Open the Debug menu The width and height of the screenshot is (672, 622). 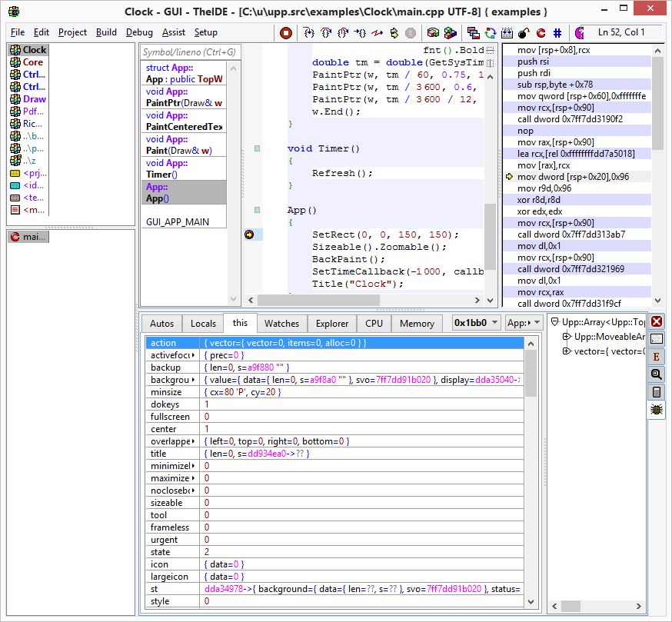(x=139, y=32)
